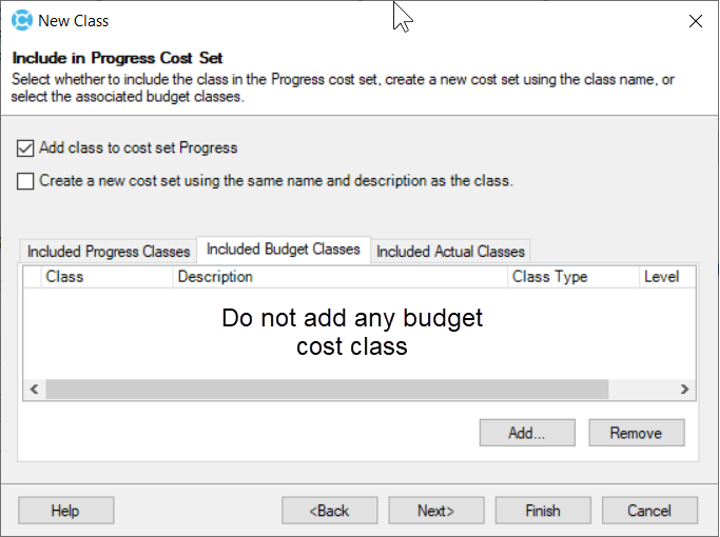
Task: Open Help for this wizard
Action: (x=65, y=511)
